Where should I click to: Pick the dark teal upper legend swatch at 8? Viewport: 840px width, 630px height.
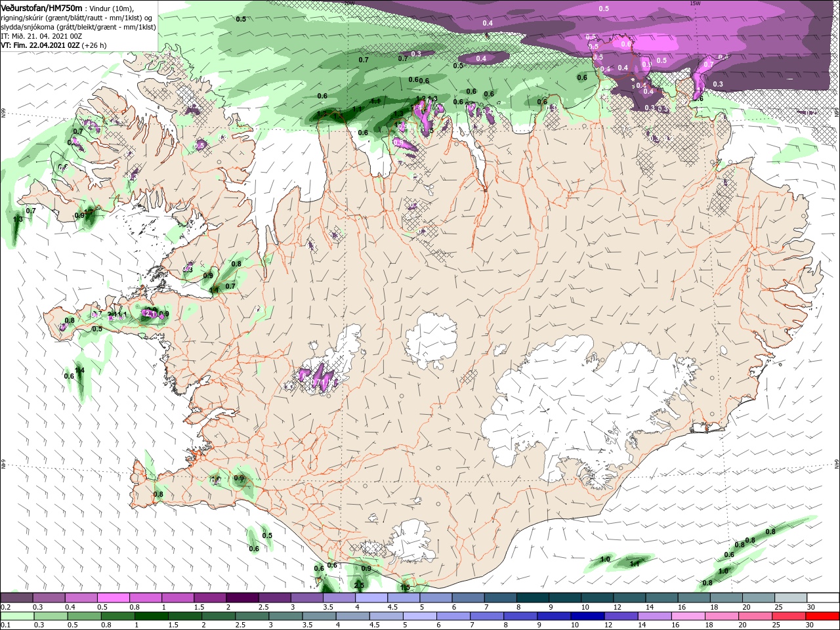(532, 598)
